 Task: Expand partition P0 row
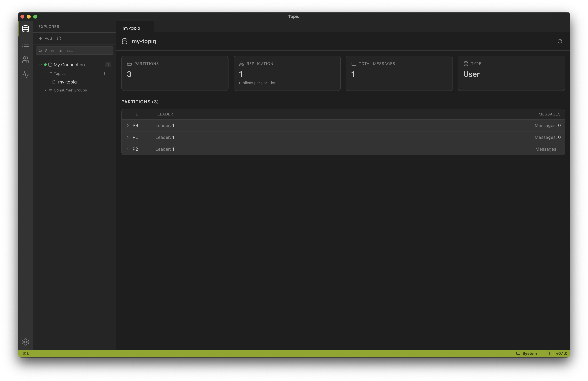pos(128,125)
